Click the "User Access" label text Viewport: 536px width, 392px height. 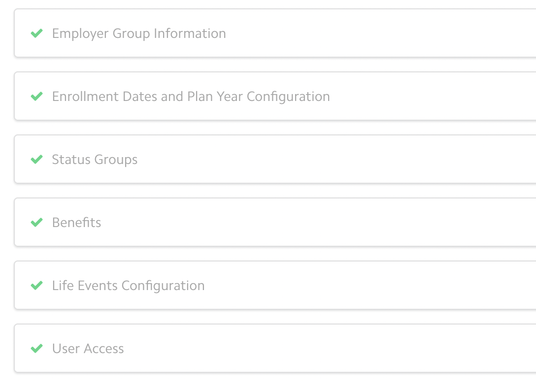[88, 349]
